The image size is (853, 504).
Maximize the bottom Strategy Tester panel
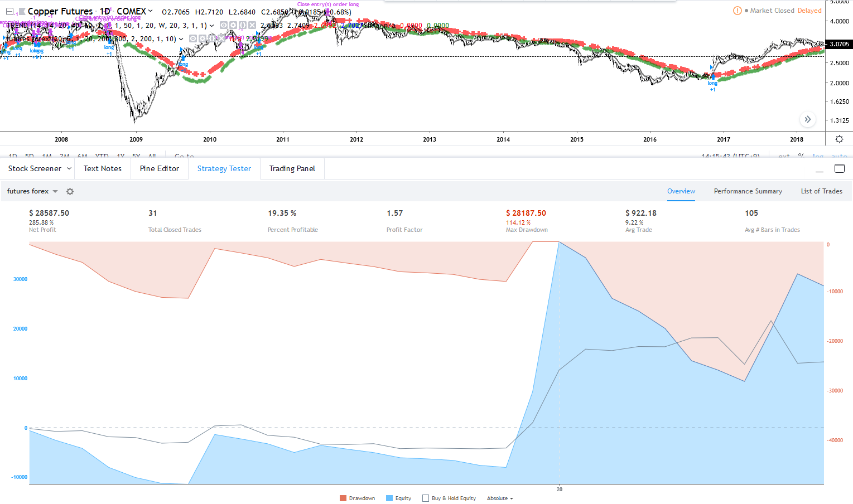[839, 169]
